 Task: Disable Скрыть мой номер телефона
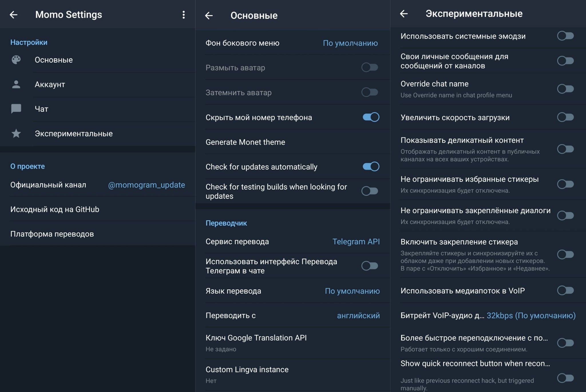[371, 117]
